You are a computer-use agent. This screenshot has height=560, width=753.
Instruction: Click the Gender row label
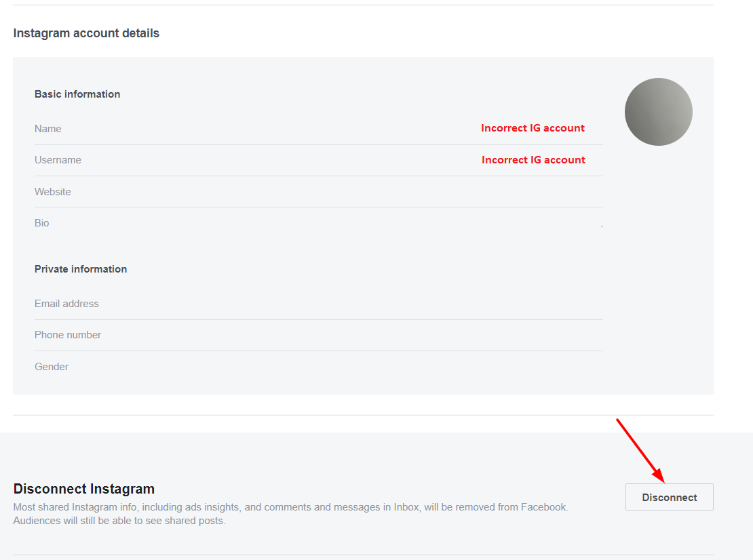(x=52, y=367)
